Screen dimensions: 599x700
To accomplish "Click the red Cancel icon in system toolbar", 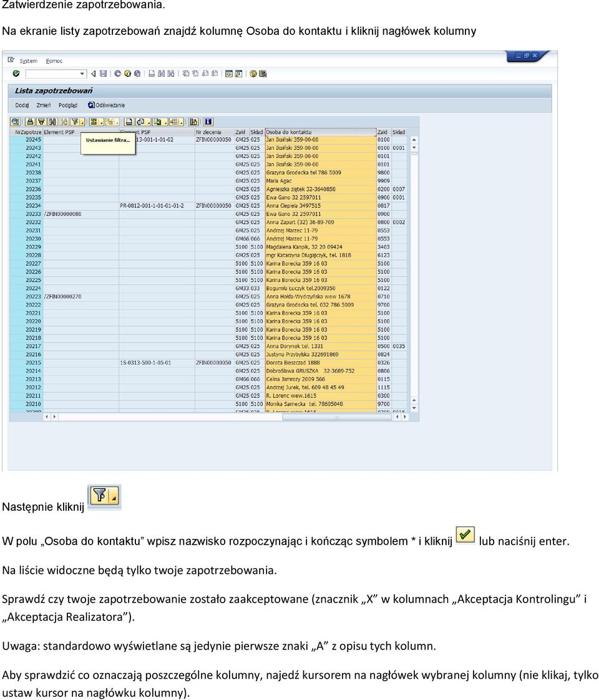I will [137, 74].
